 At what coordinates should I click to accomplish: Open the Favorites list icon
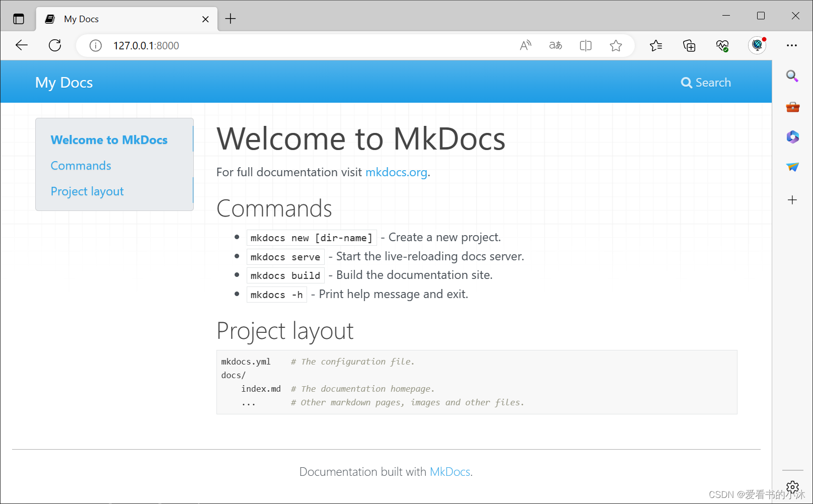point(656,46)
